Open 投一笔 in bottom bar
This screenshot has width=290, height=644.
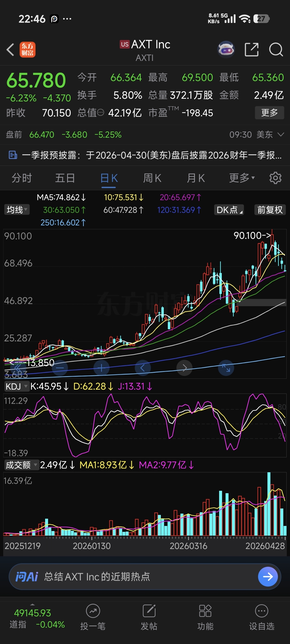tap(93, 617)
